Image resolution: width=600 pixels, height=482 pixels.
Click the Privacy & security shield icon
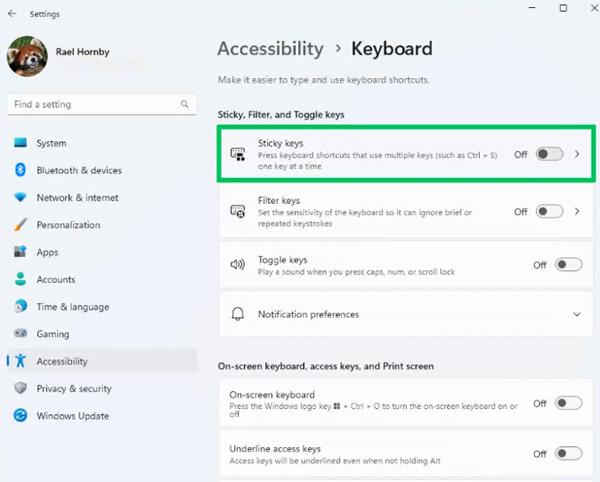[x=20, y=389]
